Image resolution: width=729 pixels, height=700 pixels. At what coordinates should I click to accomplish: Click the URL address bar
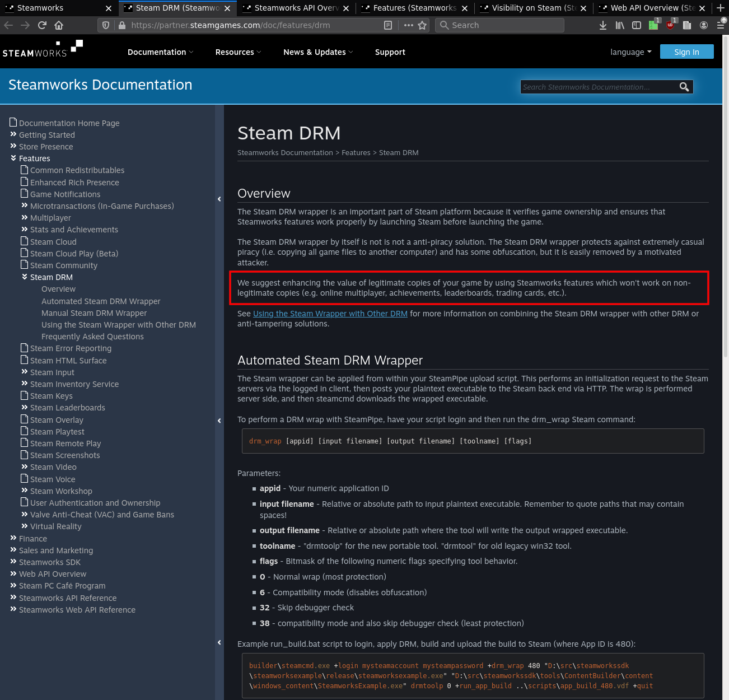(x=255, y=25)
